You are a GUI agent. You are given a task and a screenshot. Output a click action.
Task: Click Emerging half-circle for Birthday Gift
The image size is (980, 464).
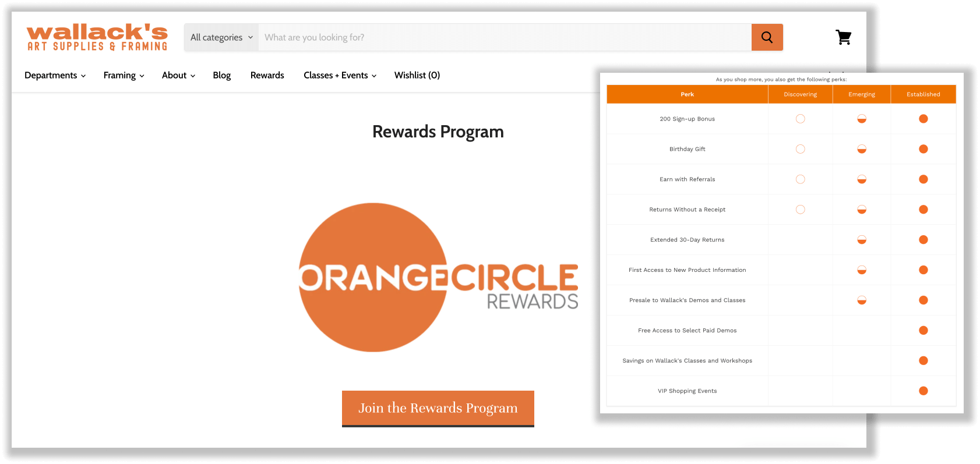point(862,149)
